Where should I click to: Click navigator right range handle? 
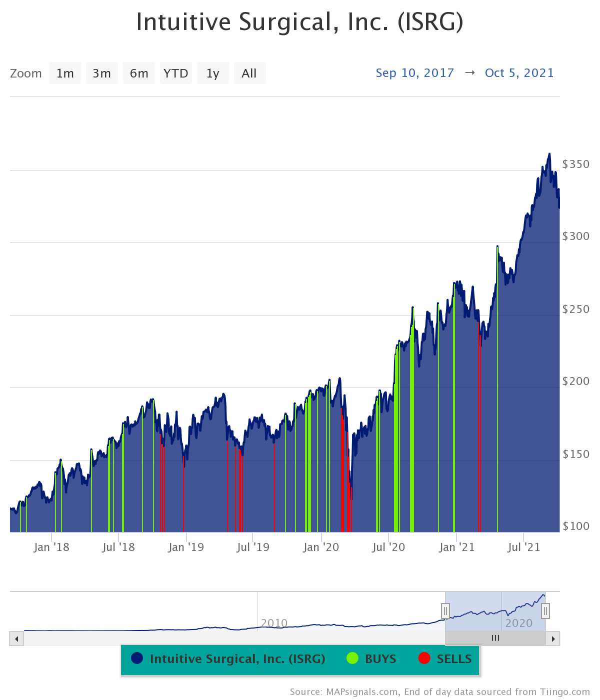pos(545,610)
